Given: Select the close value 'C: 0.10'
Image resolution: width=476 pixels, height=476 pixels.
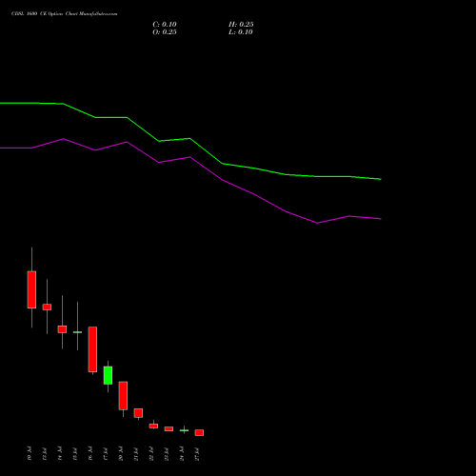Looking at the screenshot, I should (x=165, y=25).
